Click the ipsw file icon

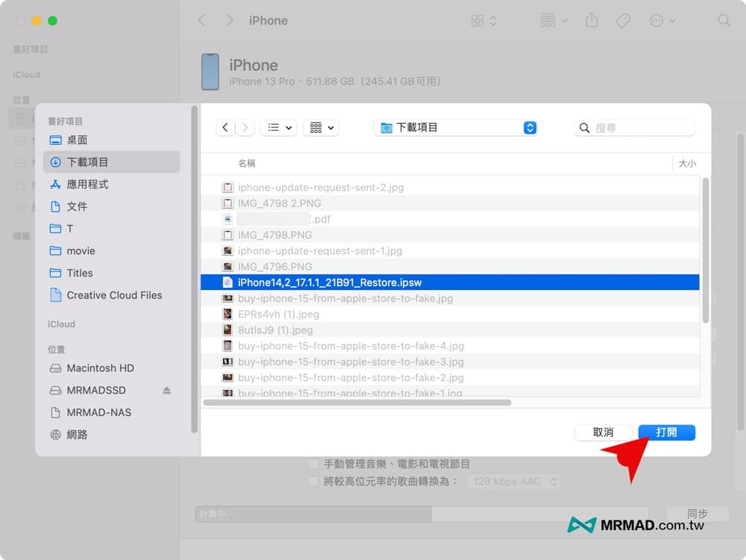click(228, 283)
